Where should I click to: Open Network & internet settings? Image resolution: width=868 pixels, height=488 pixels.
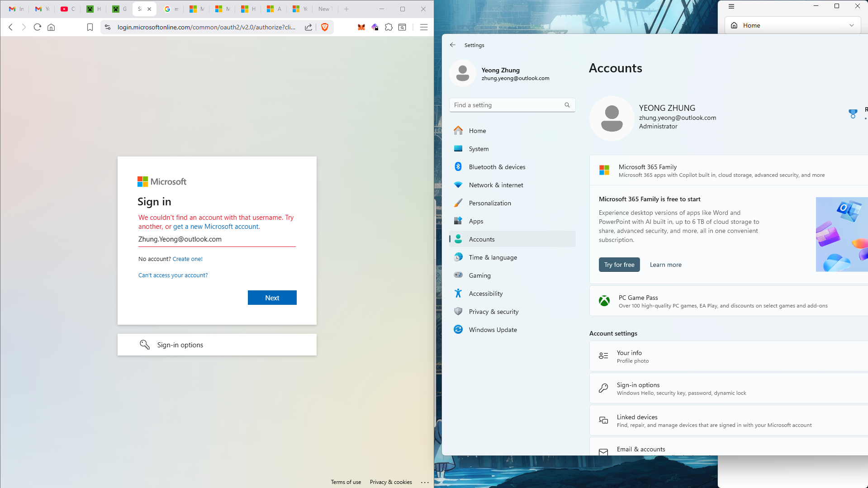tap(512, 185)
